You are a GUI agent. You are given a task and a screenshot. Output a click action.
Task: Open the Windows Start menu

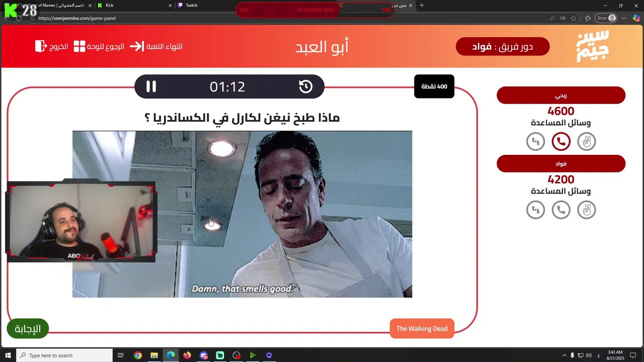8,355
